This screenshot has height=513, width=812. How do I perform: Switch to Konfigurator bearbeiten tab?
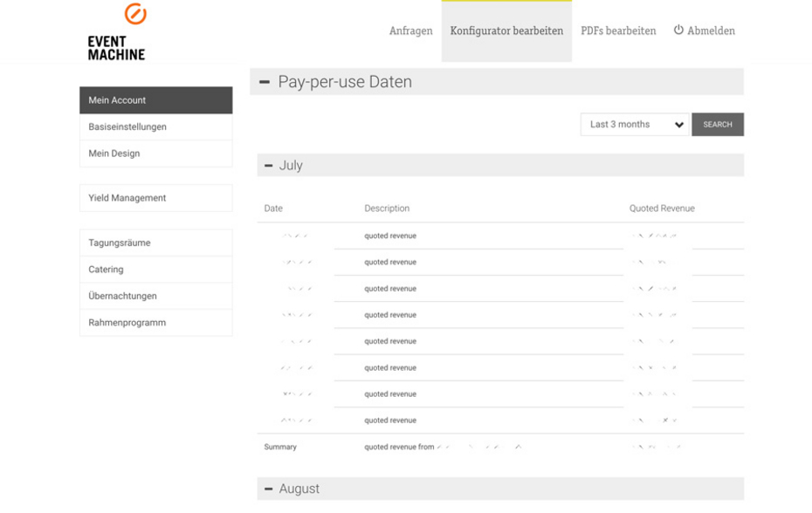coord(506,31)
